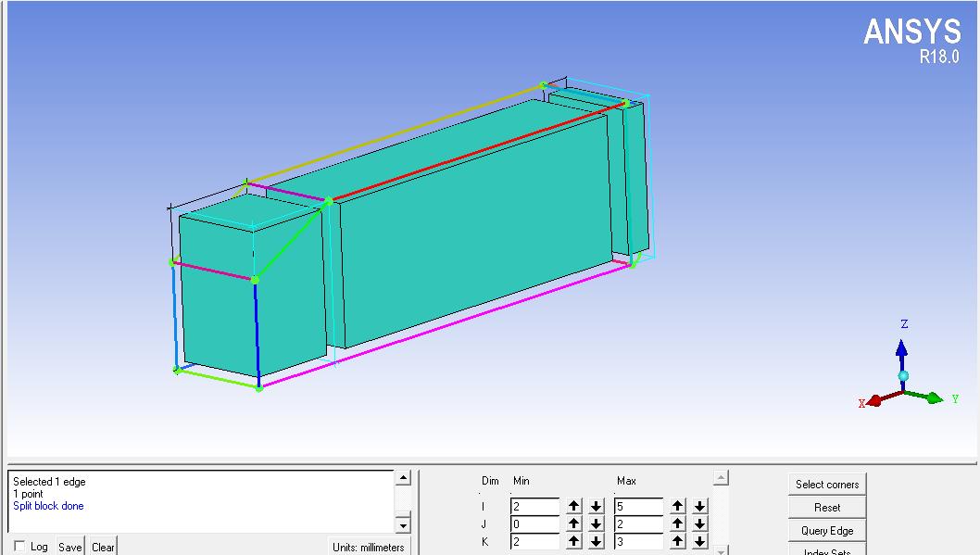Activate the Query Edge function
The height and width of the screenshot is (555, 980).
coord(826,530)
